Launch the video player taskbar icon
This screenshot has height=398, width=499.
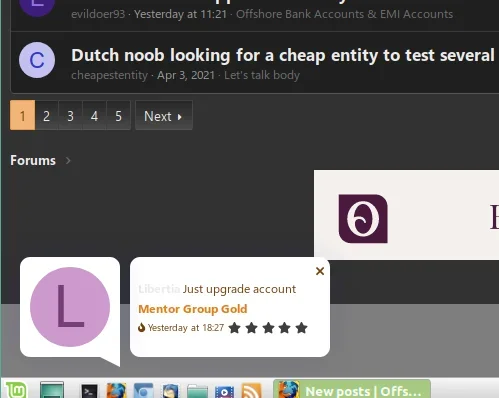[x=224, y=392]
